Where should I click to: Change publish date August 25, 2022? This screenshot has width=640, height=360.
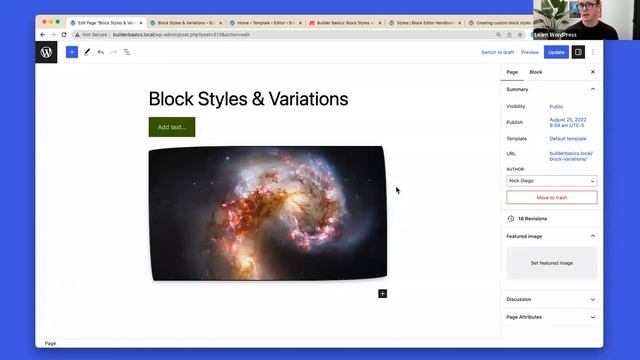568,122
